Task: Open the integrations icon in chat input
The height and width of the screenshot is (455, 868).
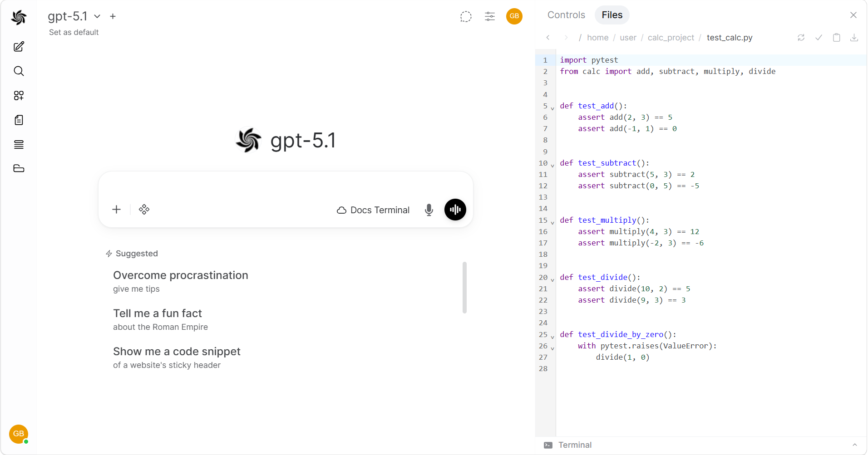Action: click(x=144, y=210)
